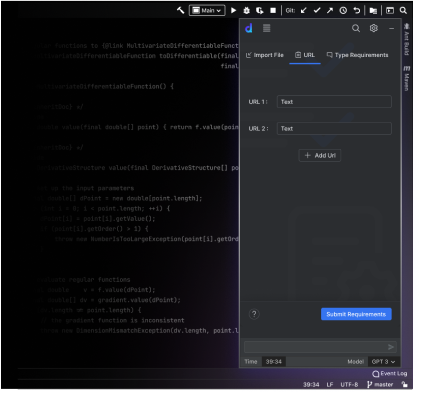422x395 pixels.
Task: Open the GPT 3 model dropdown
Action: [383, 362]
